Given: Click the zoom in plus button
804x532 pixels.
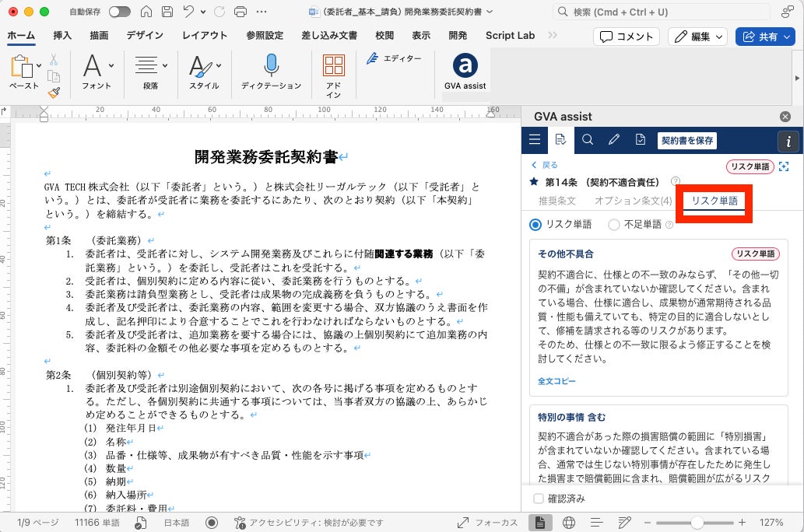Looking at the screenshot, I should pos(742,523).
